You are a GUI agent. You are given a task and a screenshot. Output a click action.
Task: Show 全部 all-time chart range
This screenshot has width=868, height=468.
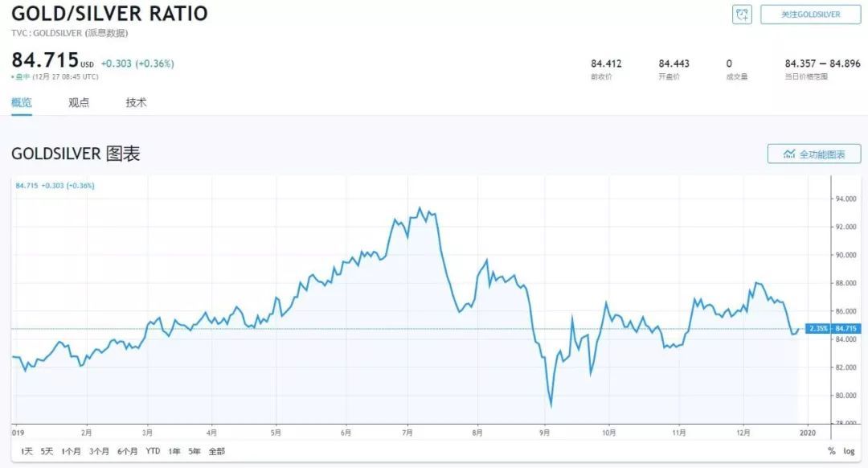(x=217, y=451)
